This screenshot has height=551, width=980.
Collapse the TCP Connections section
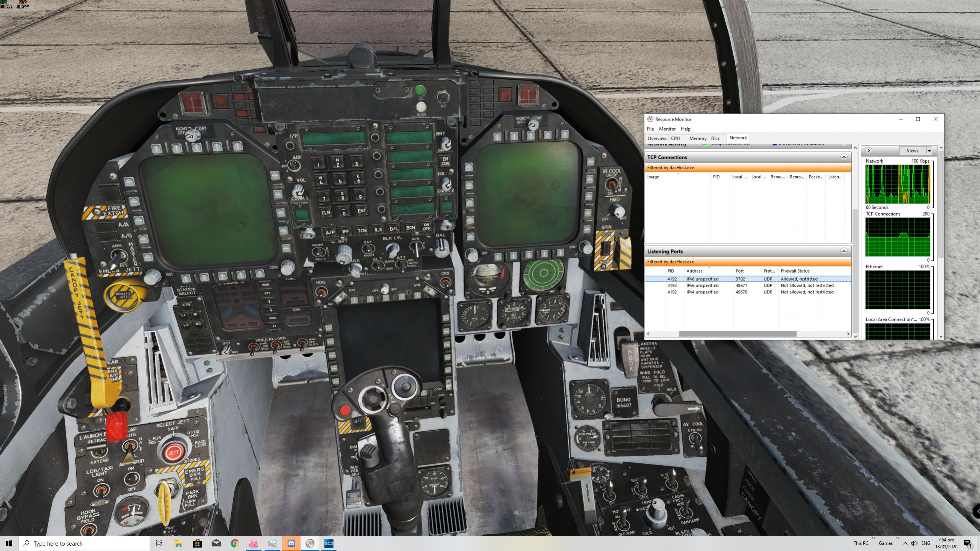tap(844, 157)
